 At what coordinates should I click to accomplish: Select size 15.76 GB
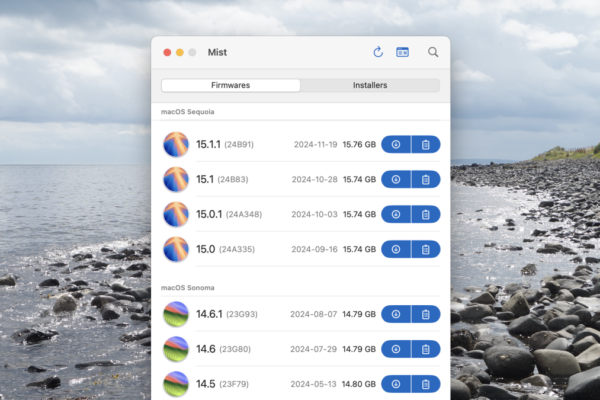point(359,145)
